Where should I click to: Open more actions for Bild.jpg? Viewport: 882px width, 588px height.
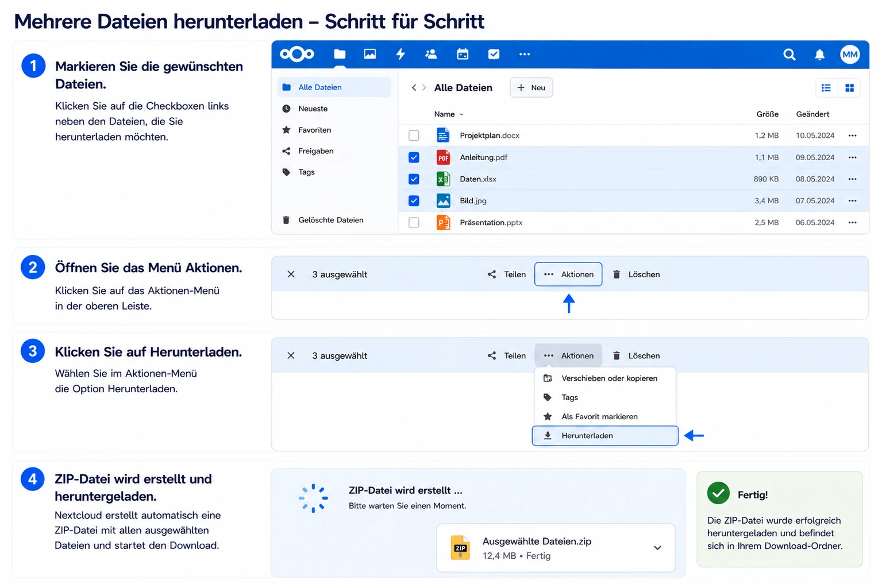tap(852, 201)
